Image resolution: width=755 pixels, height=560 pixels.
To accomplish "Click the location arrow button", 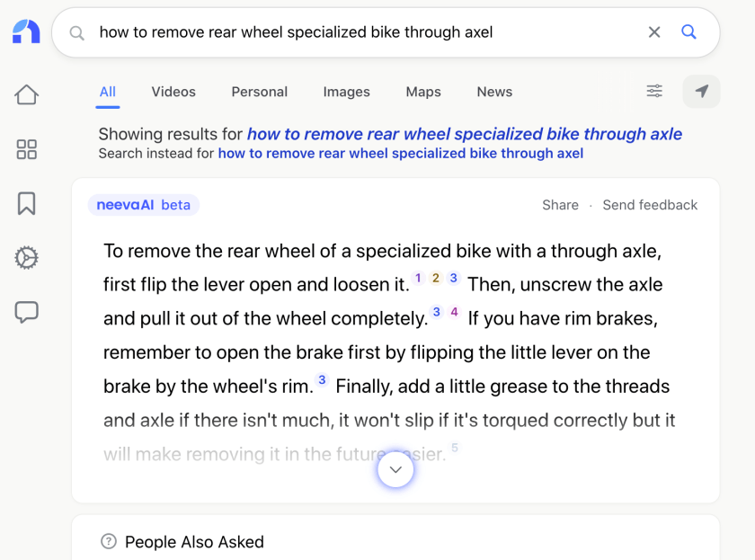I will tap(702, 91).
